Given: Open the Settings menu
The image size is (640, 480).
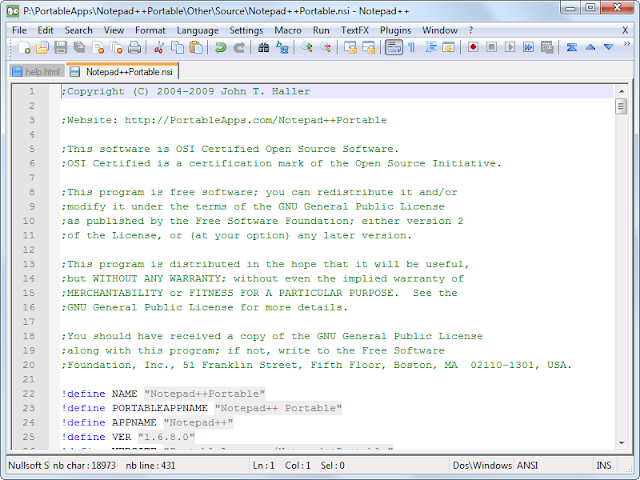Looking at the screenshot, I should (x=246, y=30).
